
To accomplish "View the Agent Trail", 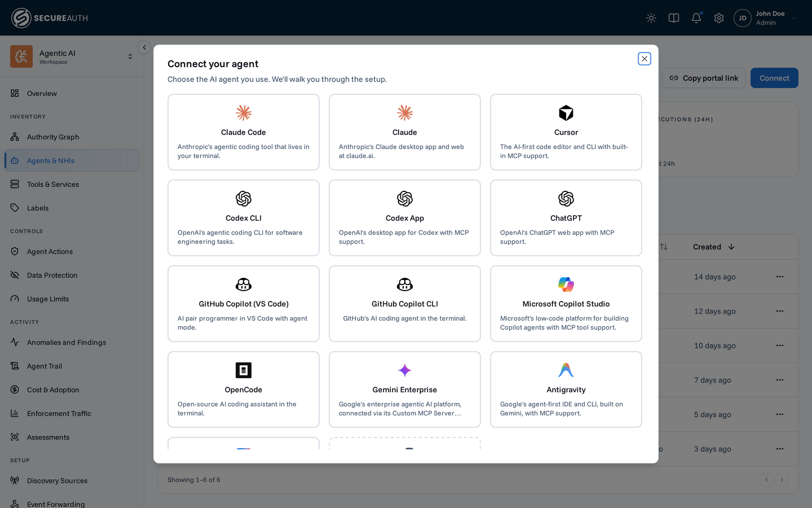I will click(x=72, y=366).
